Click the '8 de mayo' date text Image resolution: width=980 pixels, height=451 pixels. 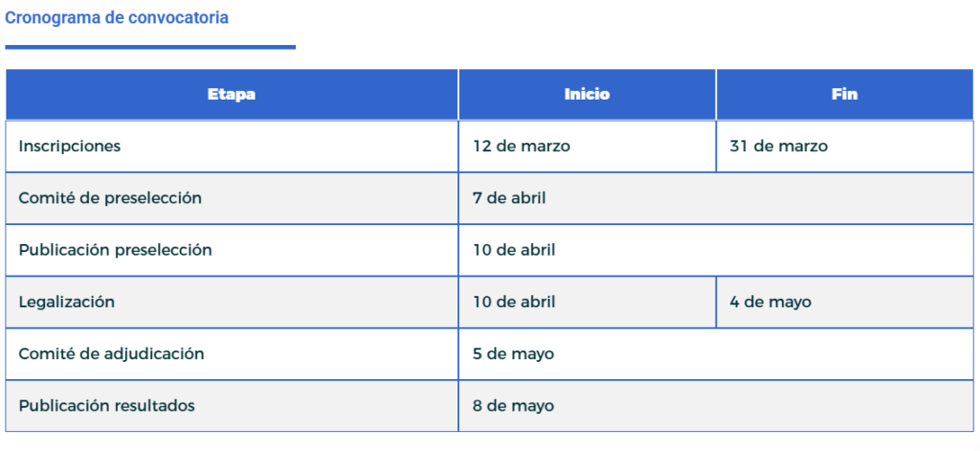pos(513,405)
